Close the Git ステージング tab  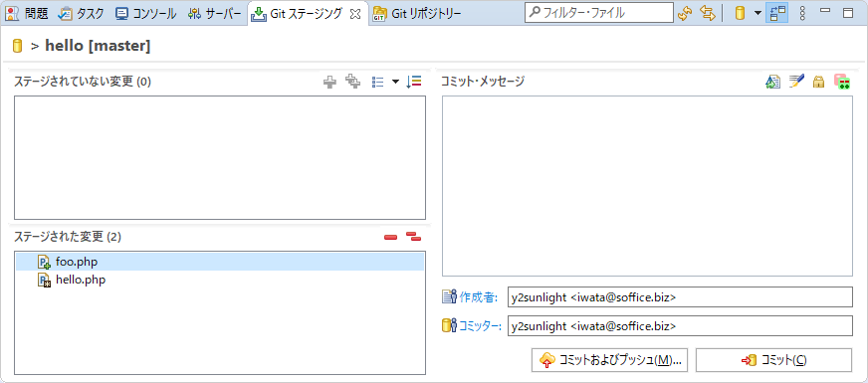pos(355,13)
